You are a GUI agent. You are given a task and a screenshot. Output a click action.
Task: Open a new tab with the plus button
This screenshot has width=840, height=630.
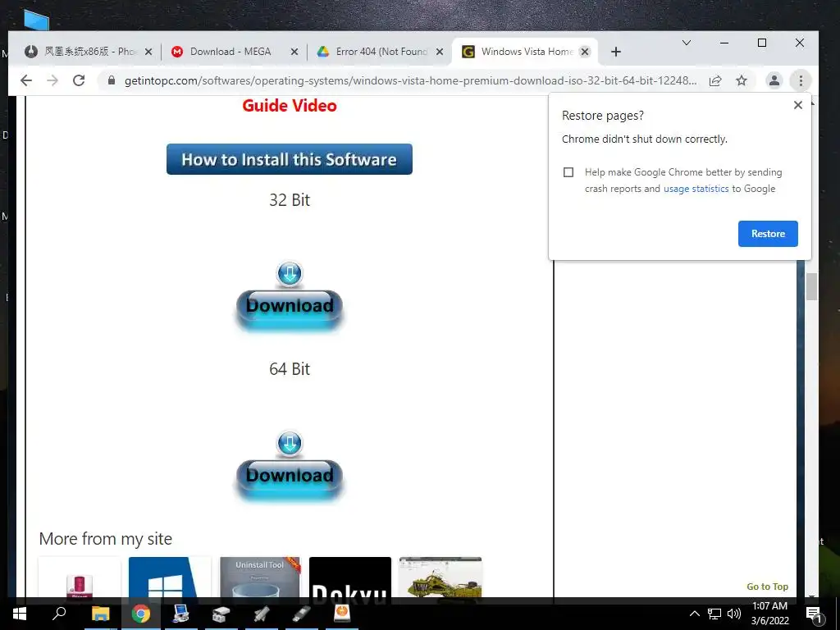coord(616,52)
